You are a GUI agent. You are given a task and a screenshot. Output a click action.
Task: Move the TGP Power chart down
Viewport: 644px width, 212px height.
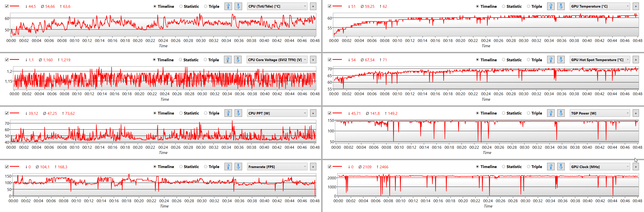[x=561, y=113]
